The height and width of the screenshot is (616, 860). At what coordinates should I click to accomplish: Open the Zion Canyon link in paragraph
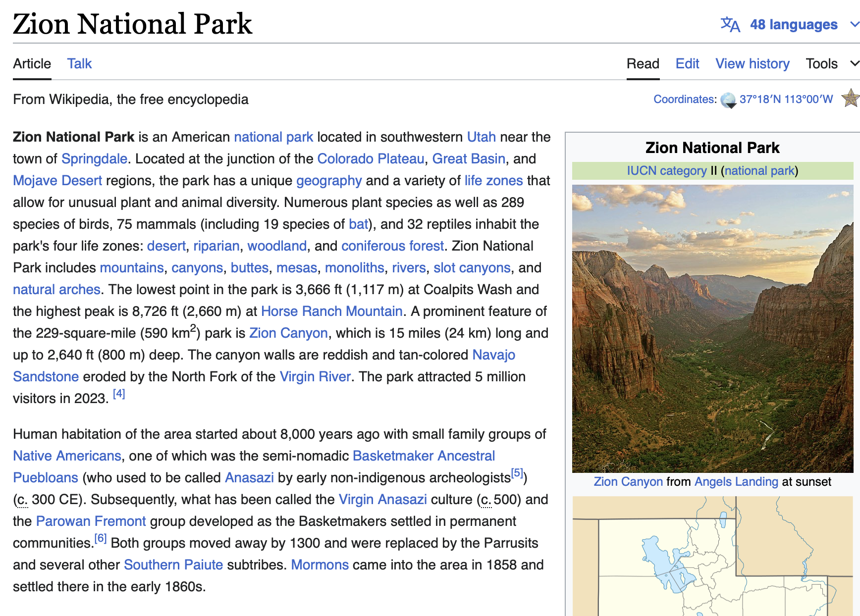click(x=288, y=333)
